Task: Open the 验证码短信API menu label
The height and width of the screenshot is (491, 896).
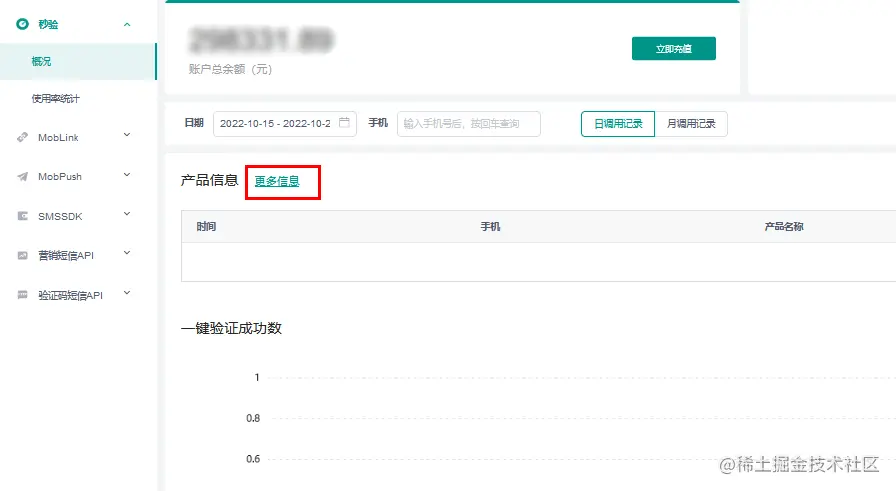Action: click(x=70, y=296)
